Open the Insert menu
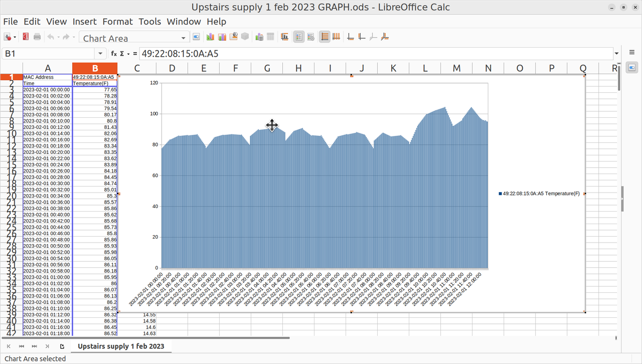 85,22
